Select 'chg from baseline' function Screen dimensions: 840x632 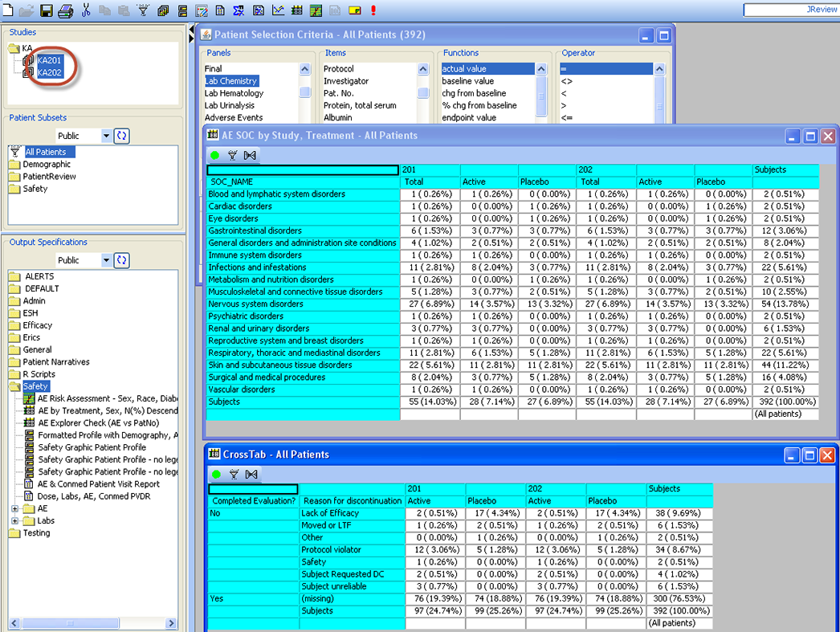474,93
